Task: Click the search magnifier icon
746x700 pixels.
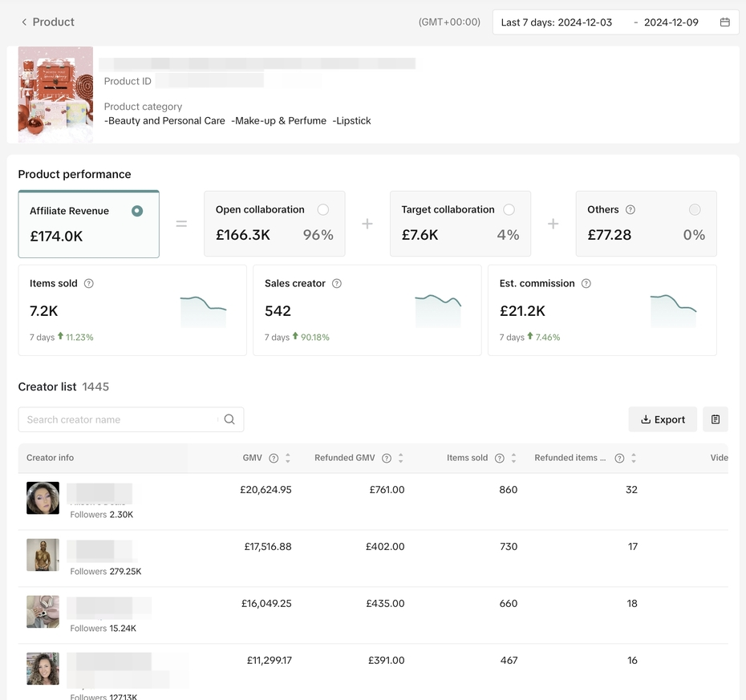Action: pyautogui.click(x=229, y=419)
